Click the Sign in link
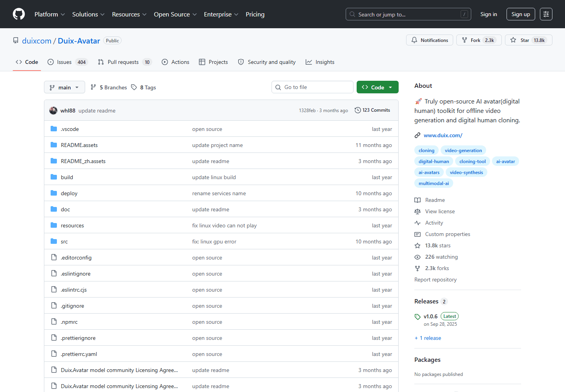 point(488,14)
